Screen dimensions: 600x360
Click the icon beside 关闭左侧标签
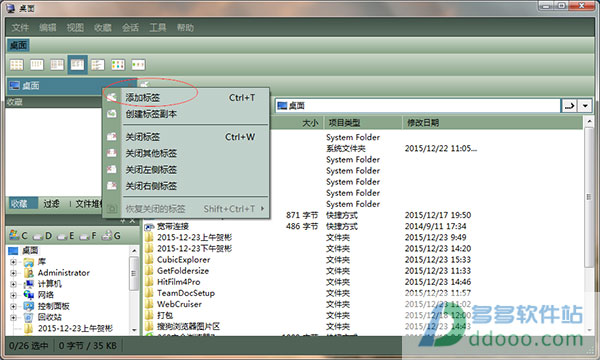[x=111, y=169]
